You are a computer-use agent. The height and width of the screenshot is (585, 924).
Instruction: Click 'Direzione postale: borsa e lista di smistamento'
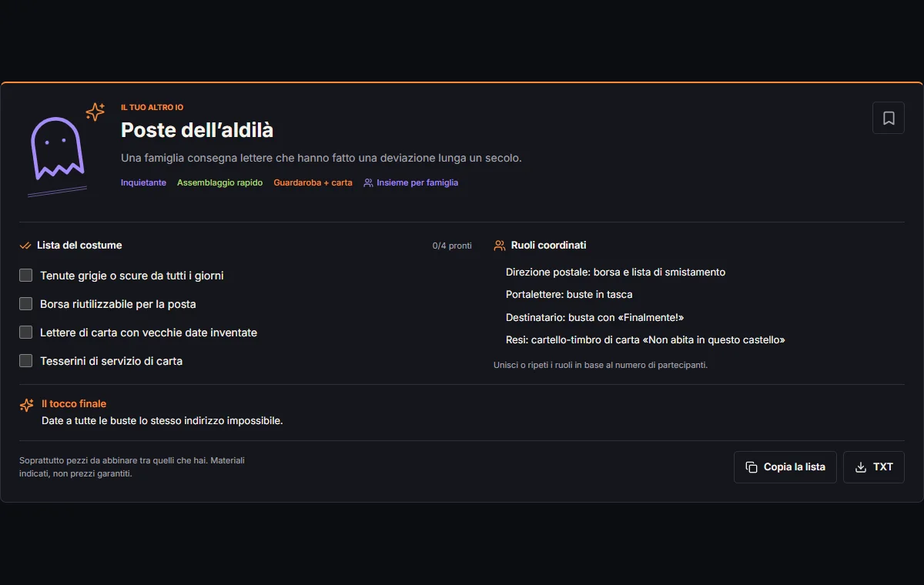tap(615, 272)
